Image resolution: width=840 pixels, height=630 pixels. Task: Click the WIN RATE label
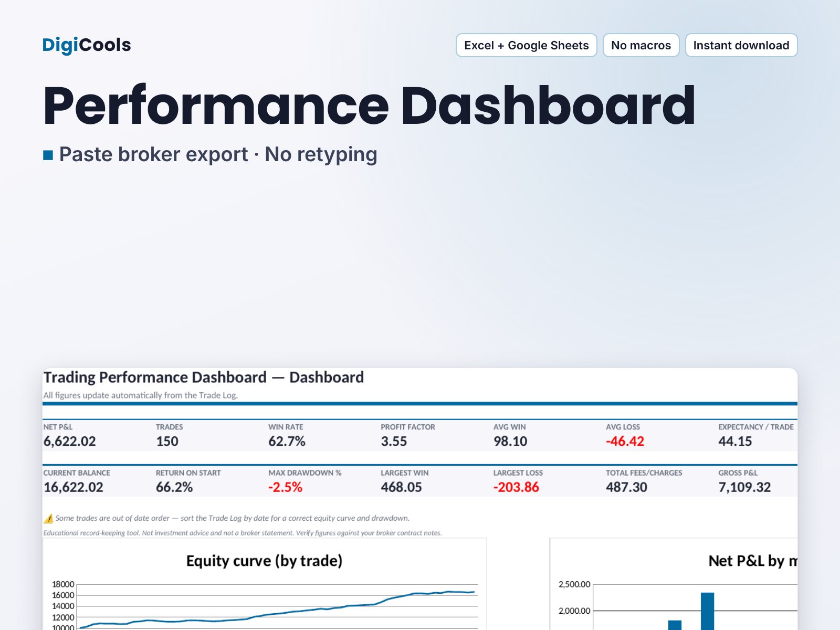pos(286,427)
